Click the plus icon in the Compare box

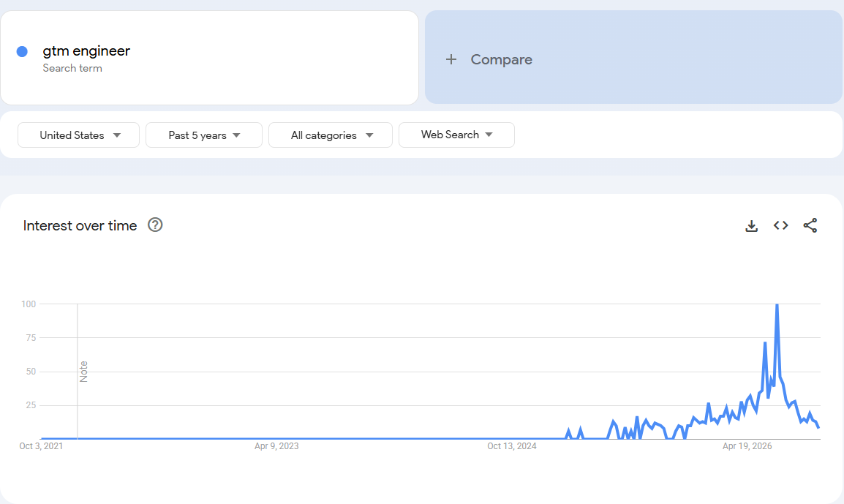[x=451, y=59]
